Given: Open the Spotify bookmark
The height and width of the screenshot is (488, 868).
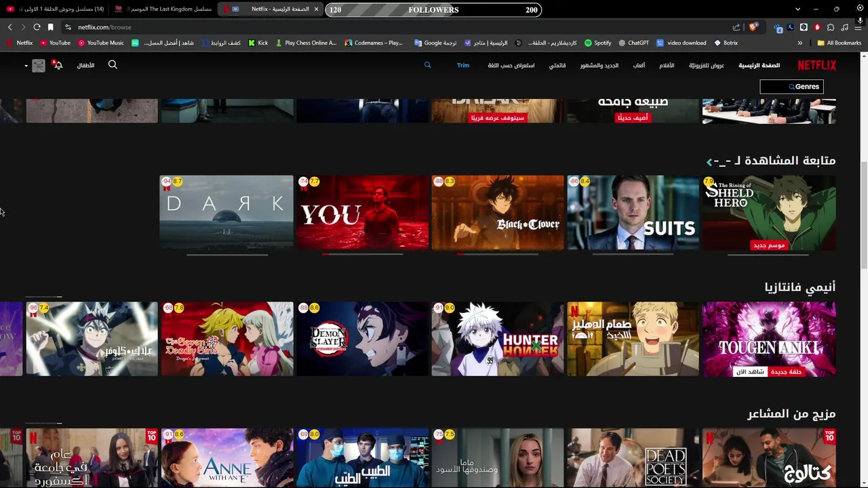Looking at the screenshot, I should click(598, 43).
